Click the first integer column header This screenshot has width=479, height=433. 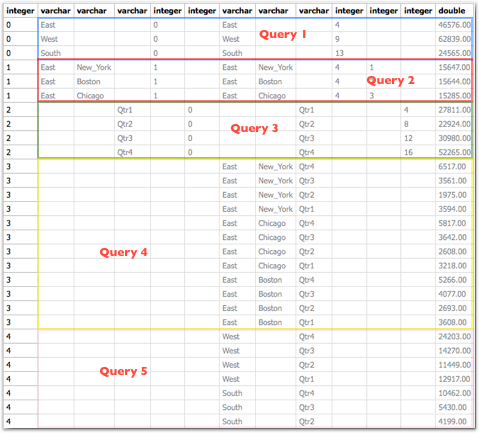(20, 11)
